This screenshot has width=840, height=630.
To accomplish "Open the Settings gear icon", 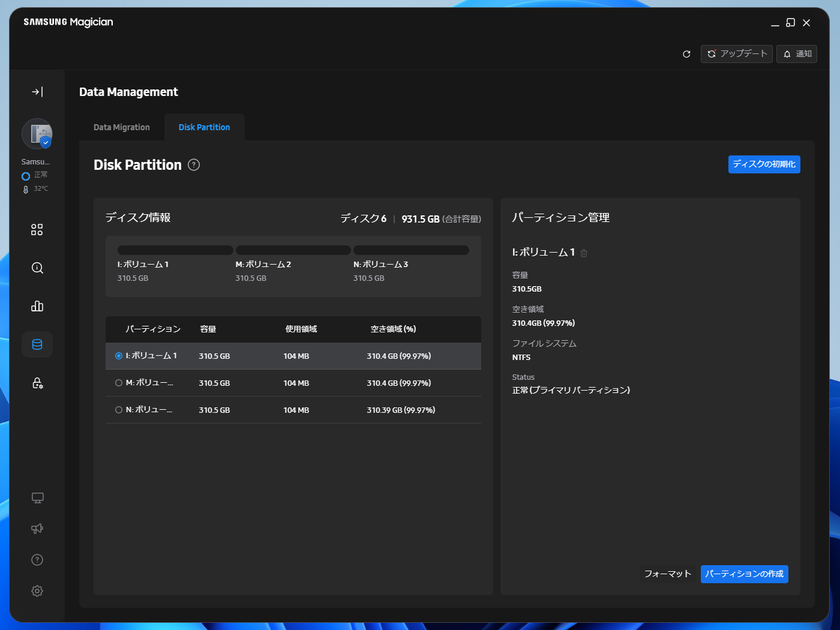I will pyautogui.click(x=37, y=591).
